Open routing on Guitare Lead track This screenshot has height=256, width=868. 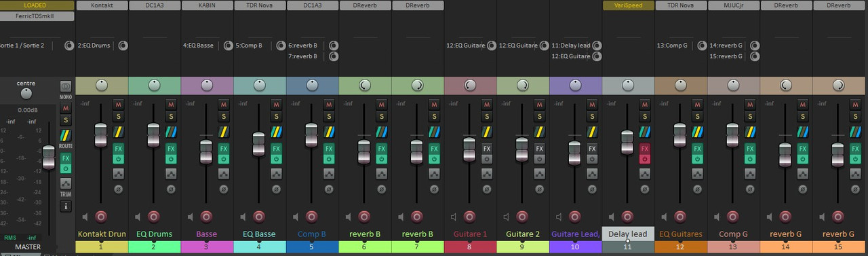[x=592, y=132]
